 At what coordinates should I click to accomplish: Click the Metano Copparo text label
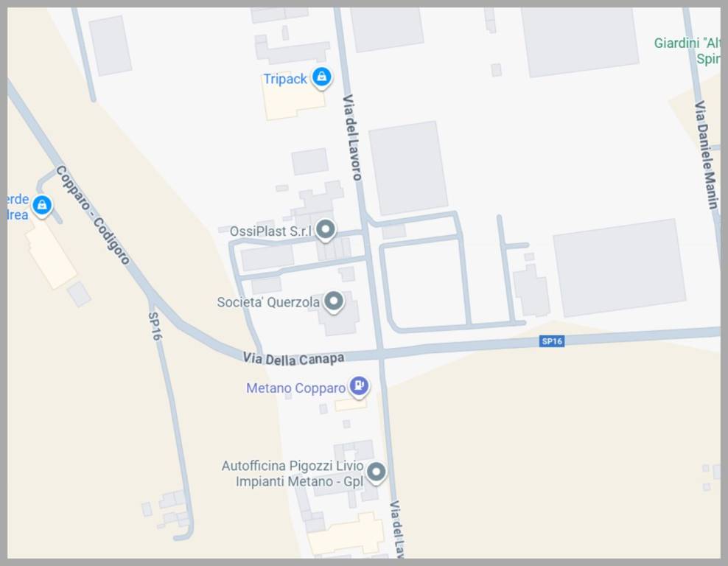click(x=295, y=388)
